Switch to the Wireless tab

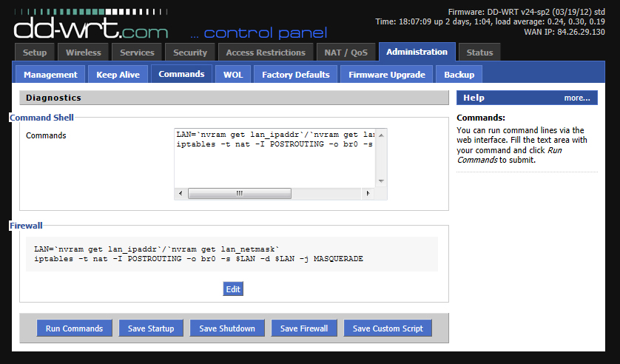84,53
